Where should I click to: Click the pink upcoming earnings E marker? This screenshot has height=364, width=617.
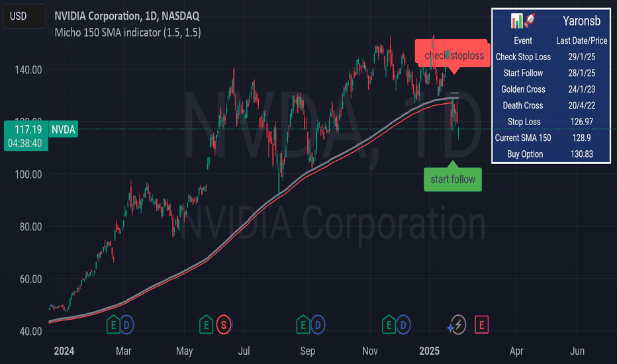(x=482, y=325)
